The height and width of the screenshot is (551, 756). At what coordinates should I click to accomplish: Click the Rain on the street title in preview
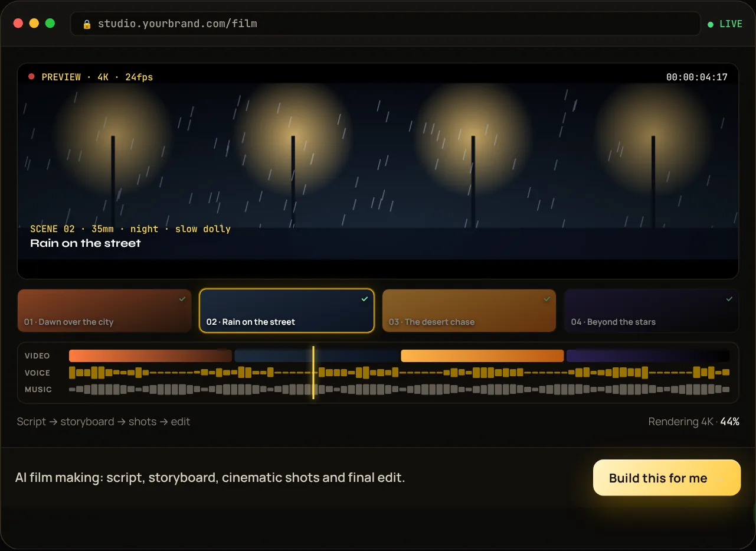(x=86, y=243)
